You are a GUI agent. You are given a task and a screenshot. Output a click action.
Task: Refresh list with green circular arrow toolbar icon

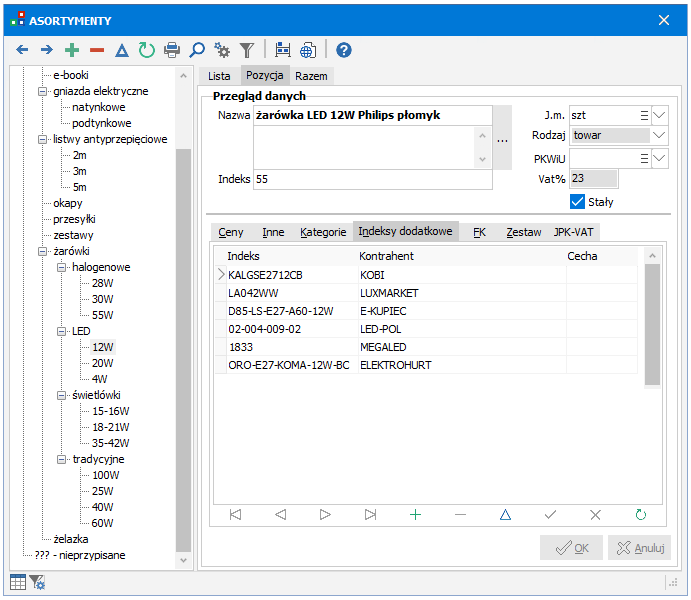[147, 50]
